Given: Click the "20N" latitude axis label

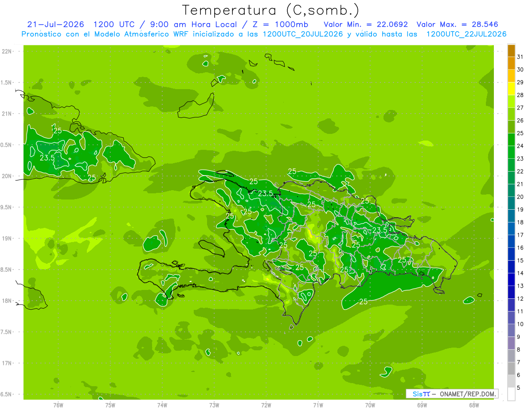Looking at the screenshot, I should point(7,176).
